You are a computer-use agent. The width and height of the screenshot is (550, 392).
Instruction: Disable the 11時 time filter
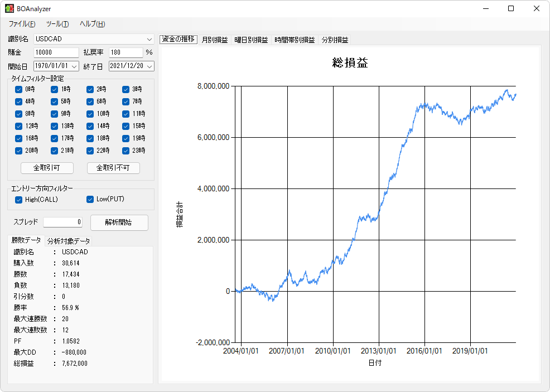pyautogui.click(x=126, y=114)
